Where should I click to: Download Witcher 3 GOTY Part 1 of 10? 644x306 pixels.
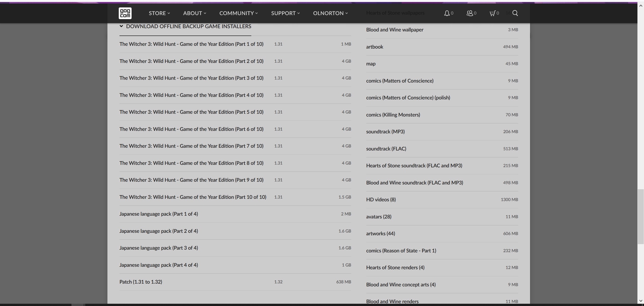tap(235, 44)
